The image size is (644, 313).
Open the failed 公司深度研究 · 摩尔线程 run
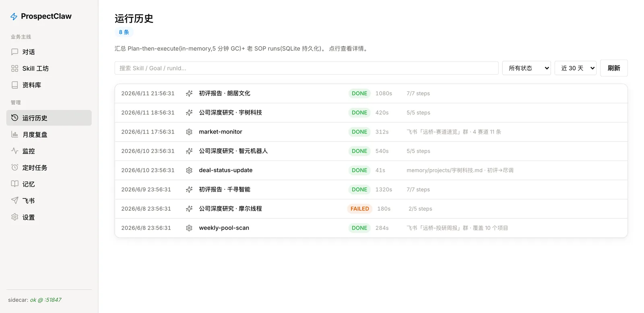click(x=371, y=209)
